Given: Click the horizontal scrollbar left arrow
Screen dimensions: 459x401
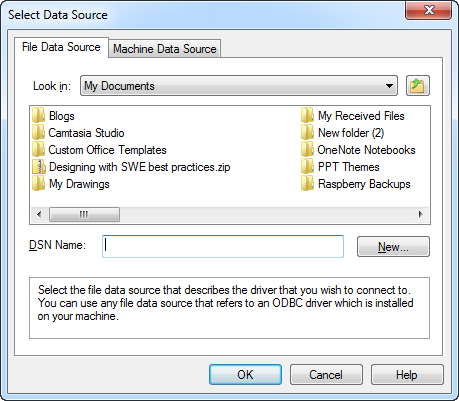Looking at the screenshot, I should (39, 214).
